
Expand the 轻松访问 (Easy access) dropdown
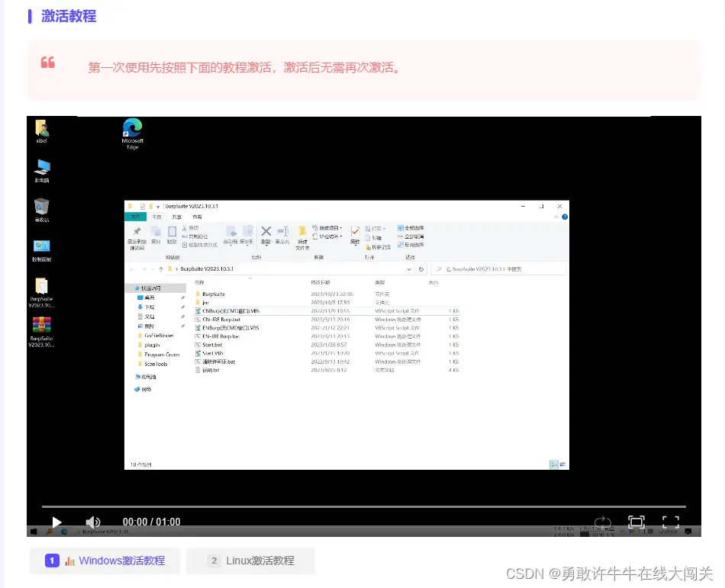point(327,236)
